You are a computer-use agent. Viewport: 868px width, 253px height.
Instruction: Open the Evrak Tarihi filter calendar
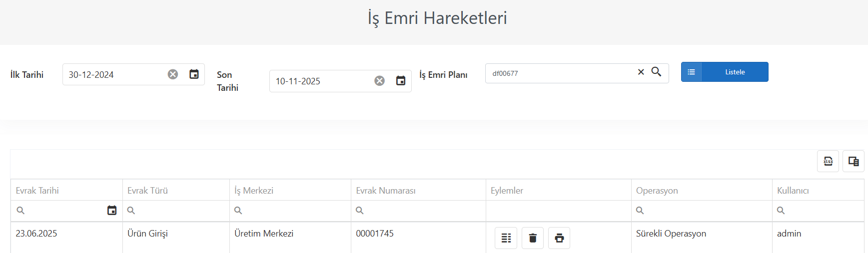click(112, 211)
